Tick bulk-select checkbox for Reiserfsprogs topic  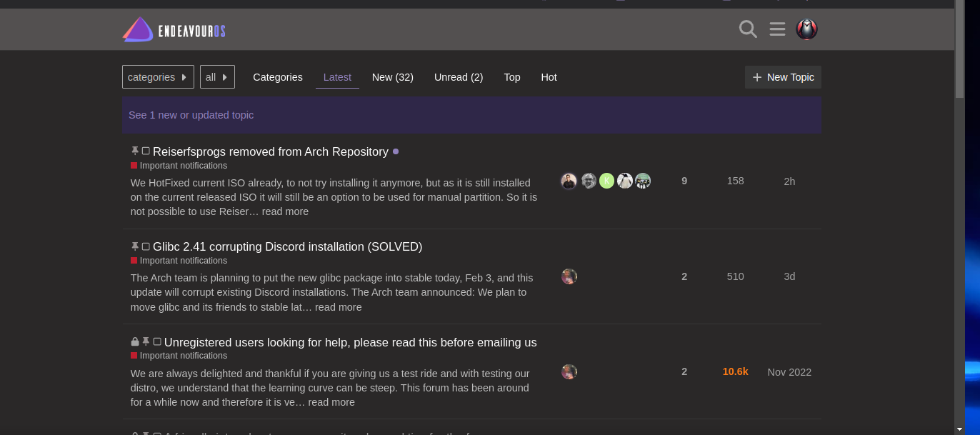[x=146, y=151]
